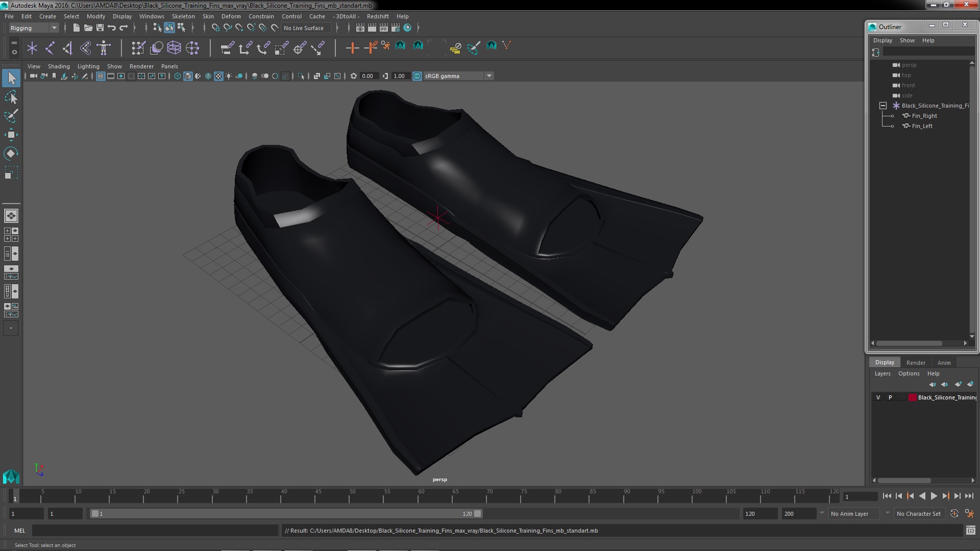
Task: Open the sRGB gamma color space dropdown
Action: [489, 76]
